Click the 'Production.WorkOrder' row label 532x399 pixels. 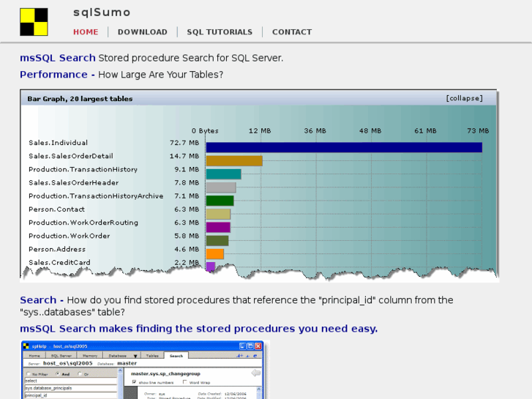[x=70, y=236]
